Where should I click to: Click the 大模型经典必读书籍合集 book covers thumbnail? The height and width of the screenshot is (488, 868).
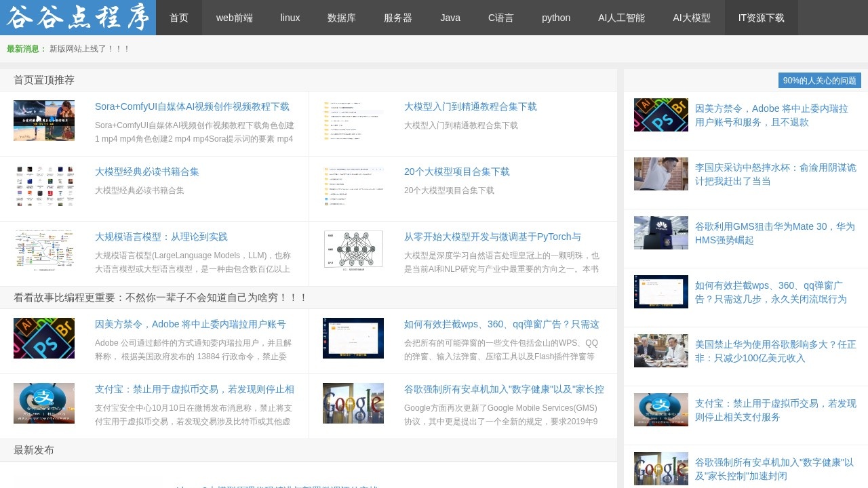click(44, 186)
